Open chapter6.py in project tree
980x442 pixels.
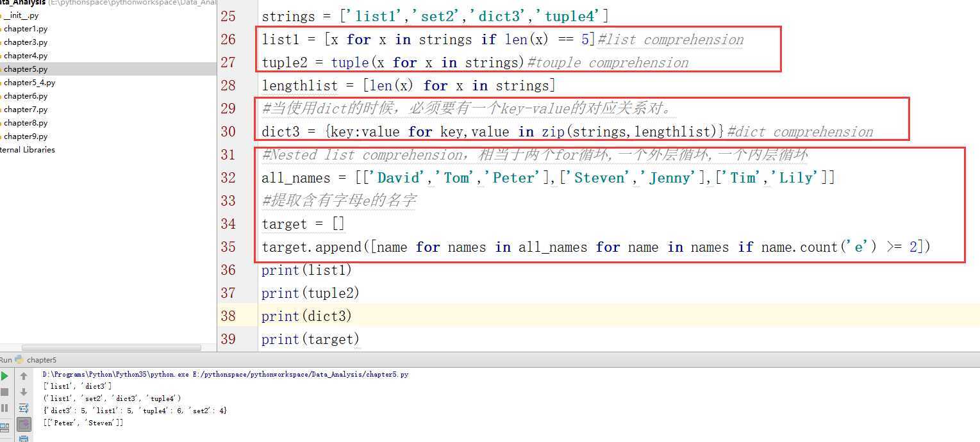25,96
